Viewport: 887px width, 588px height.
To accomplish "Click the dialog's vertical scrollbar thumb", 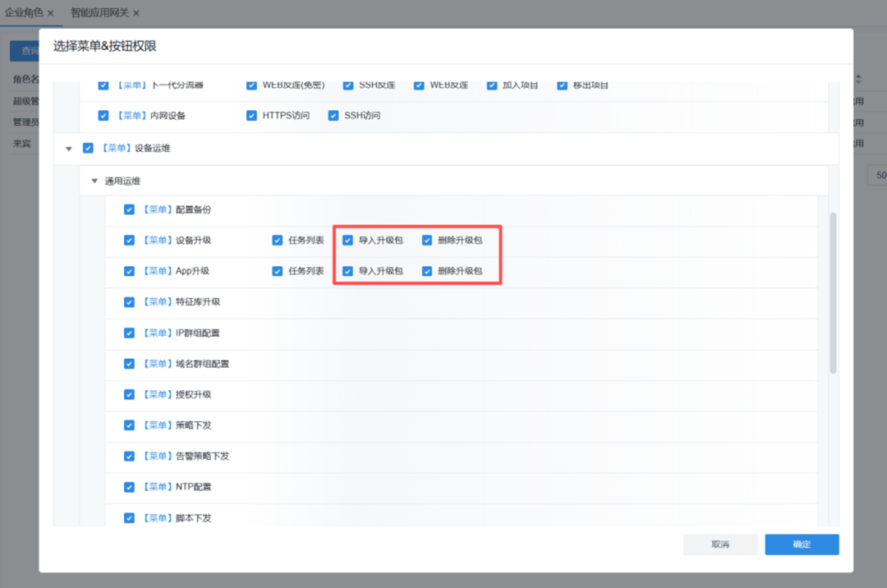I will tap(833, 292).
